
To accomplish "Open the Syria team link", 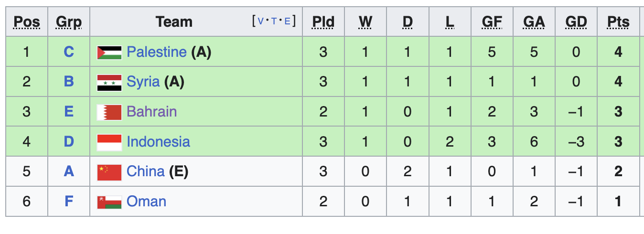I will coord(143,82).
